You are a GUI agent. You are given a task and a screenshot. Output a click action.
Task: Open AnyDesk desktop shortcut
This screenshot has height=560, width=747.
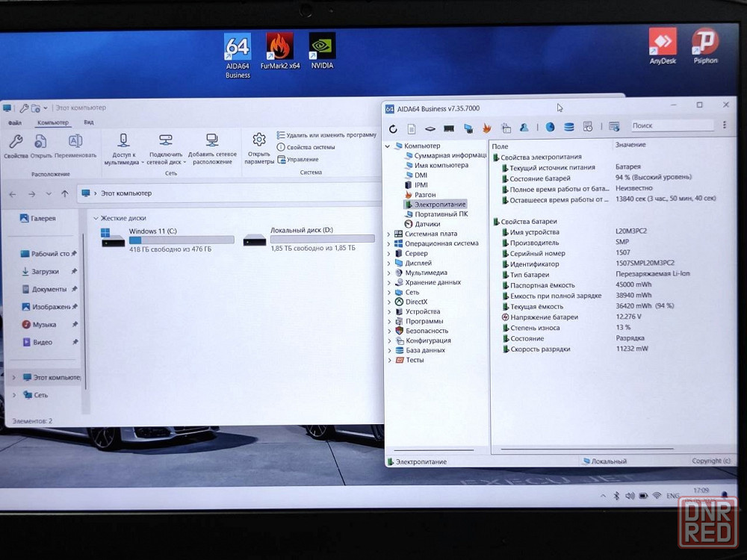point(663,46)
